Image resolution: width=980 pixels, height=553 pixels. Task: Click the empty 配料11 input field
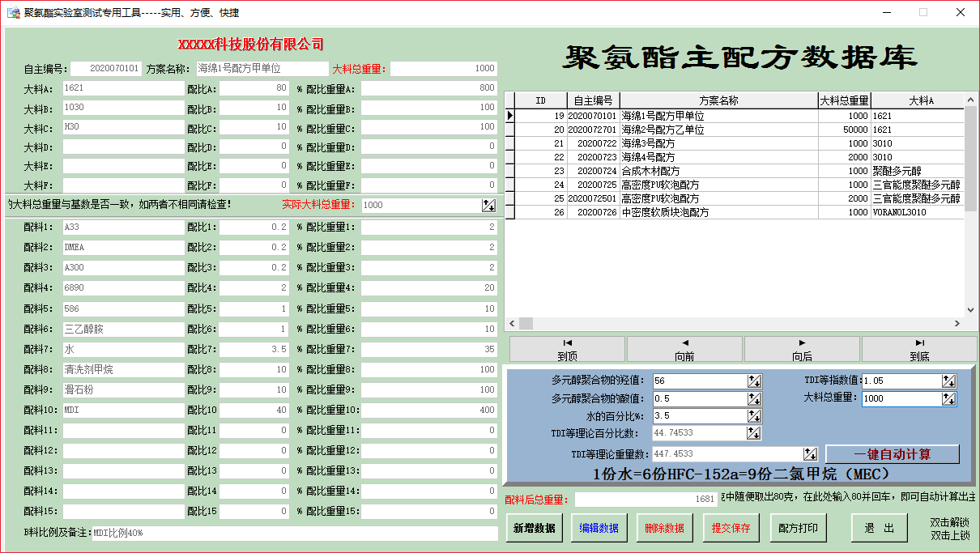tap(123, 431)
